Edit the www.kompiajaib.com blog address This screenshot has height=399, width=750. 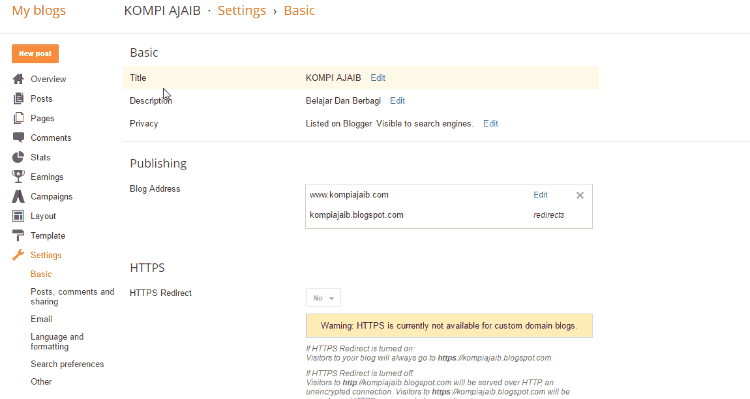pos(540,195)
